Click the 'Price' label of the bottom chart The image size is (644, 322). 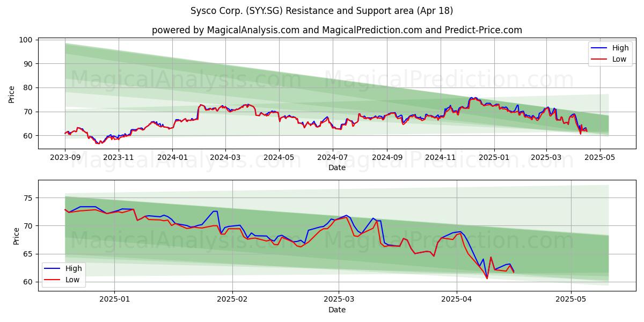click(x=16, y=236)
